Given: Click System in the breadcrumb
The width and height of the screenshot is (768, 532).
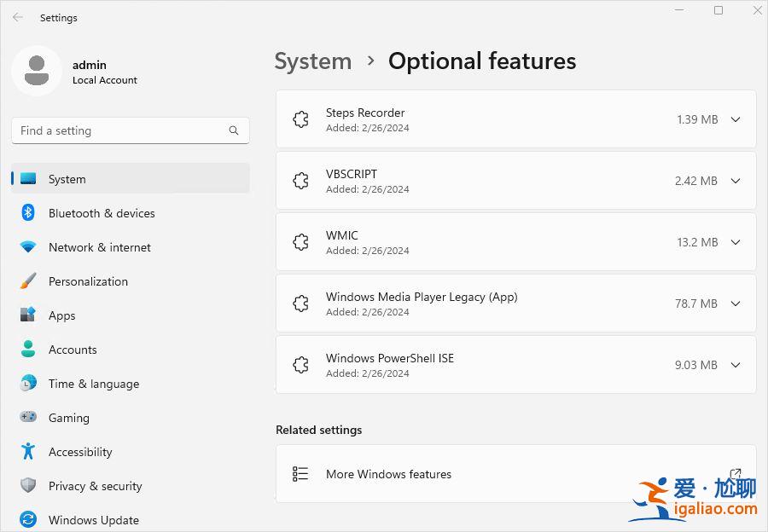Looking at the screenshot, I should point(312,61).
